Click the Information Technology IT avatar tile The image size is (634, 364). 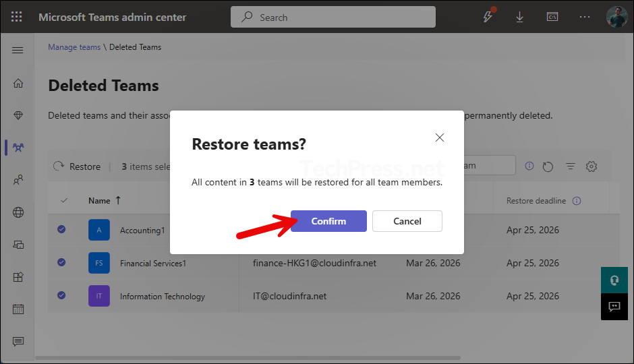coord(99,296)
